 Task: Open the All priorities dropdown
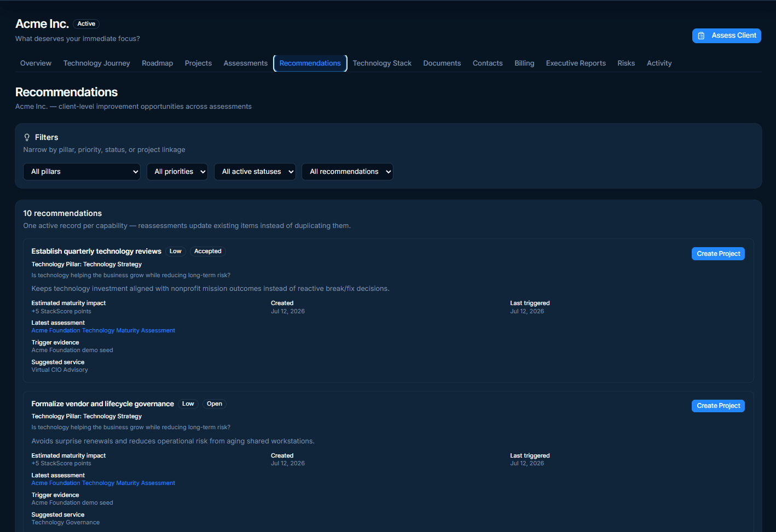click(x=177, y=172)
